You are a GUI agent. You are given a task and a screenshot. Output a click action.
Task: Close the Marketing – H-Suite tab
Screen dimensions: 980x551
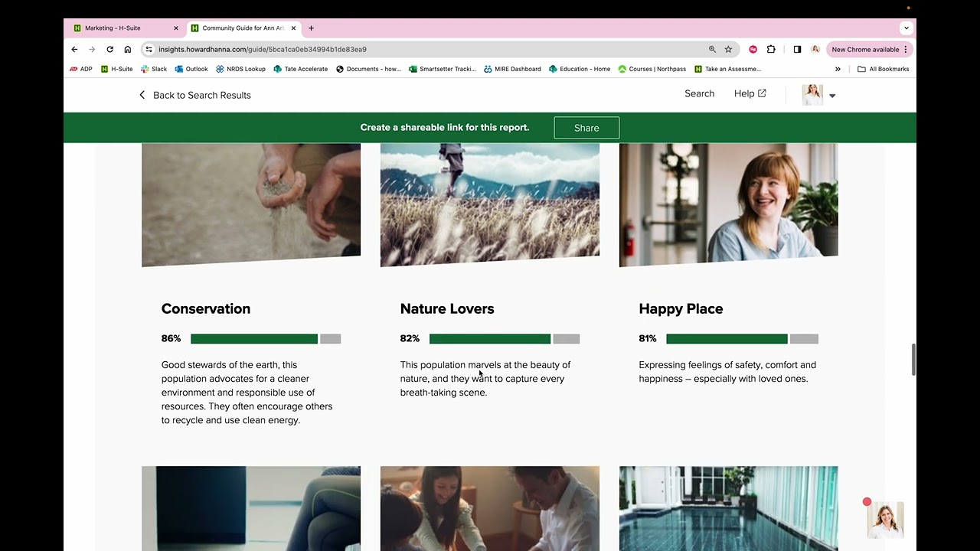click(176, 28)
